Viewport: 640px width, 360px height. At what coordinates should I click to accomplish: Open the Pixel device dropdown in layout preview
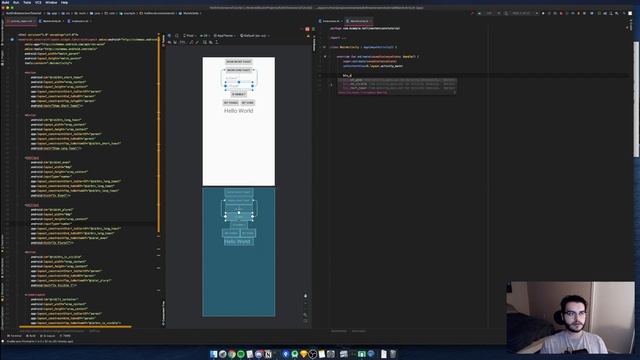click(189, 36)
